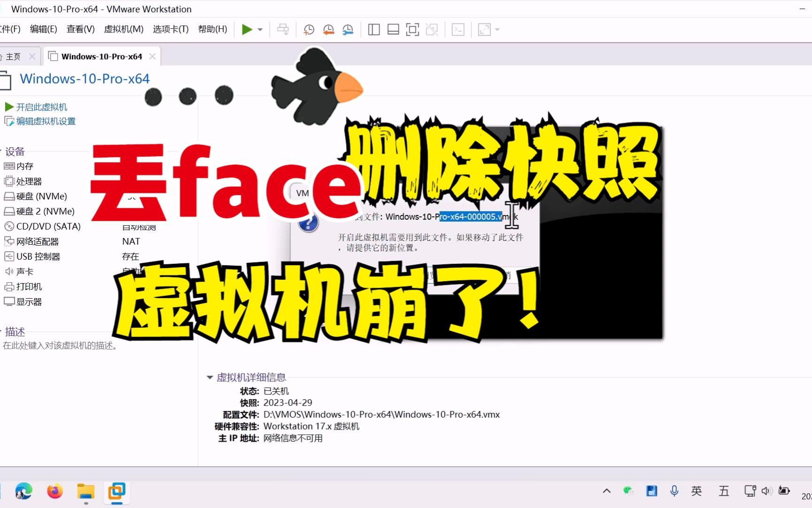
Task: Click the snapshot date 2023-04-29
Action: click(x=288, y=403)
